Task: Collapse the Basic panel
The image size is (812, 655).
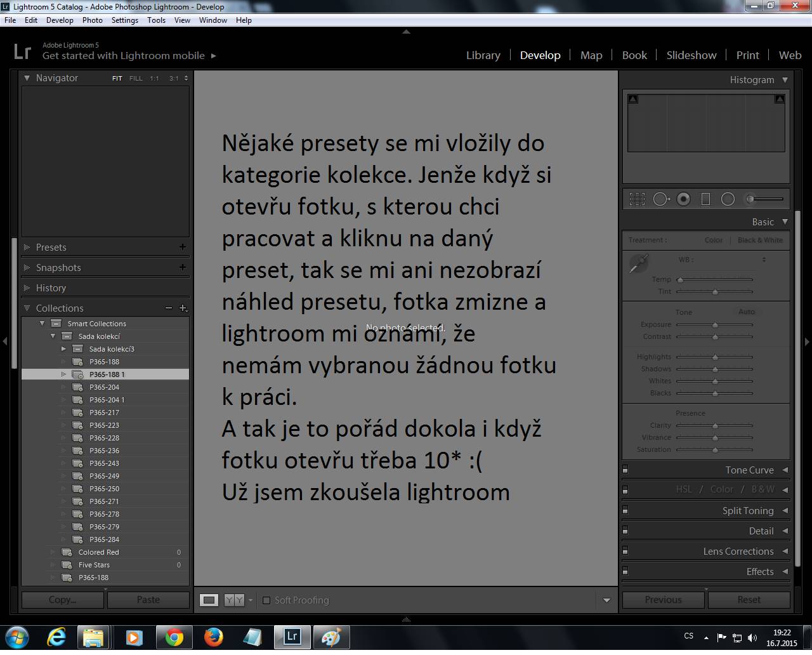Action: (785, 222)
